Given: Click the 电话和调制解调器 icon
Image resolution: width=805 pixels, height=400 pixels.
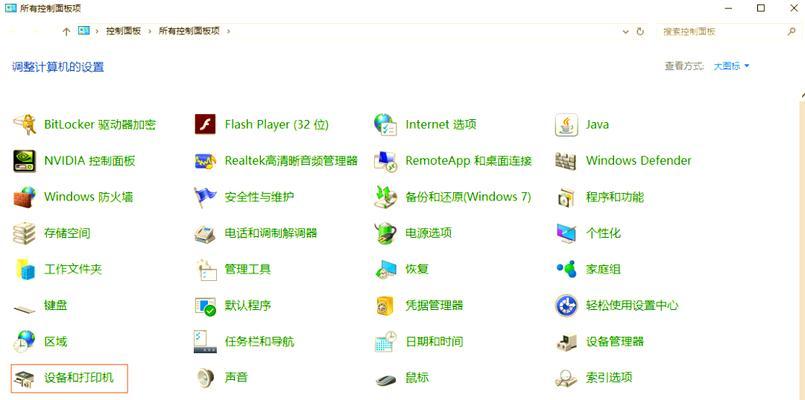Looking at the screenshot, I should coord(205,234).
